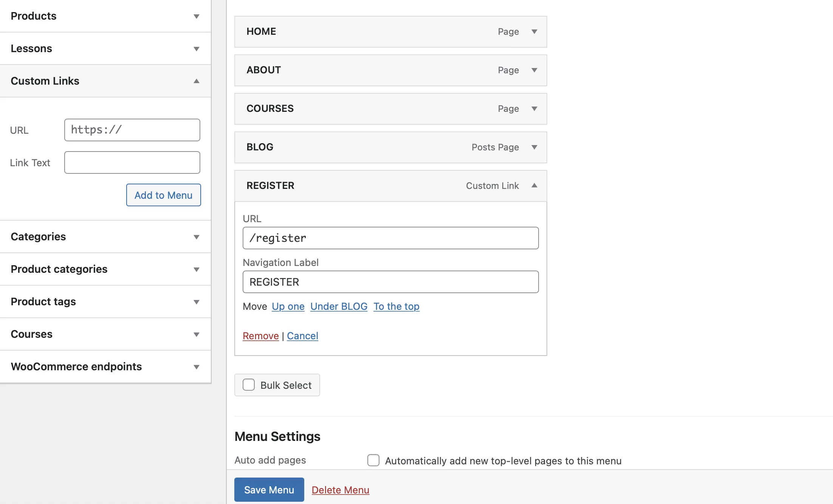Click the Save Menu button
Viewport: 833px width, 504px height.
pos(269,490)
